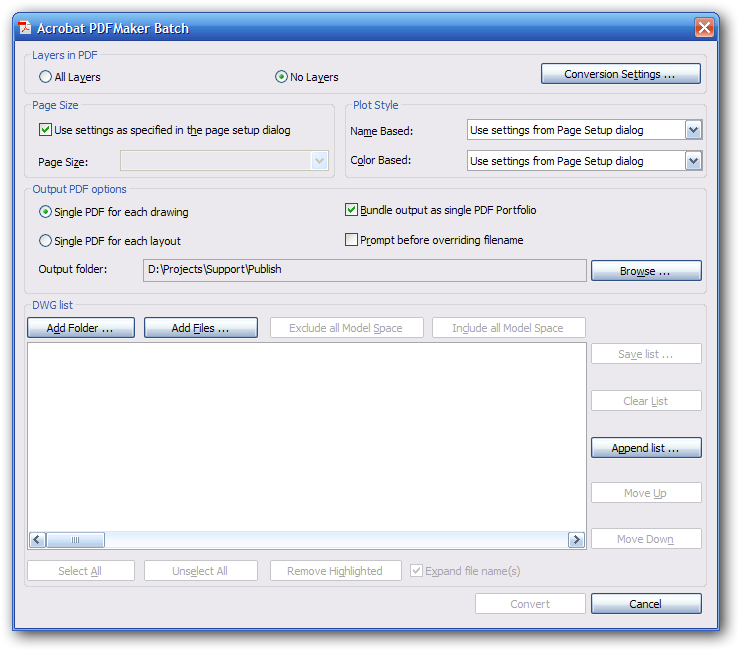The height and width of the screenshot is (651, 740).
Task: Enable Prompt before overriding filename
Action: [x=351, y=240]
